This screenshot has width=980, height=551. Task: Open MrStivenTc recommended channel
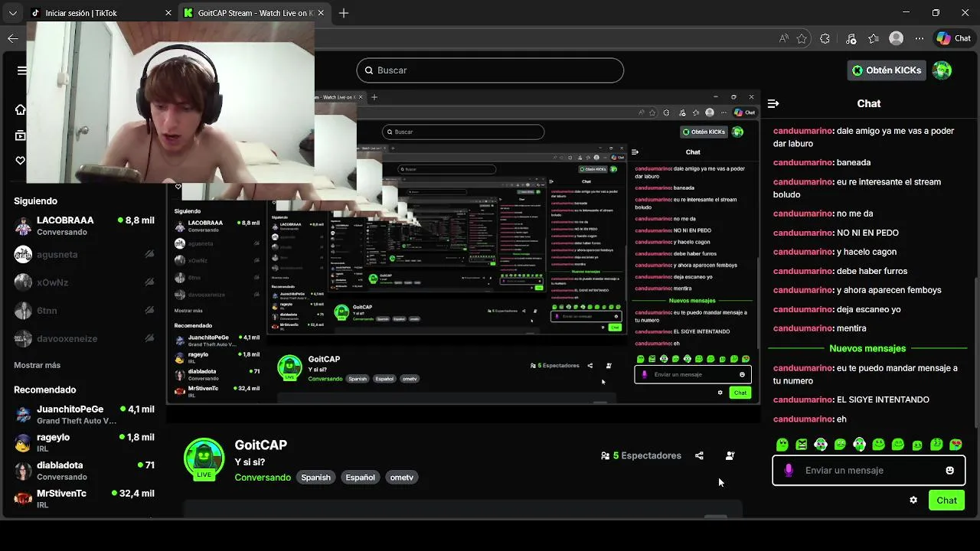pos(84,499)
